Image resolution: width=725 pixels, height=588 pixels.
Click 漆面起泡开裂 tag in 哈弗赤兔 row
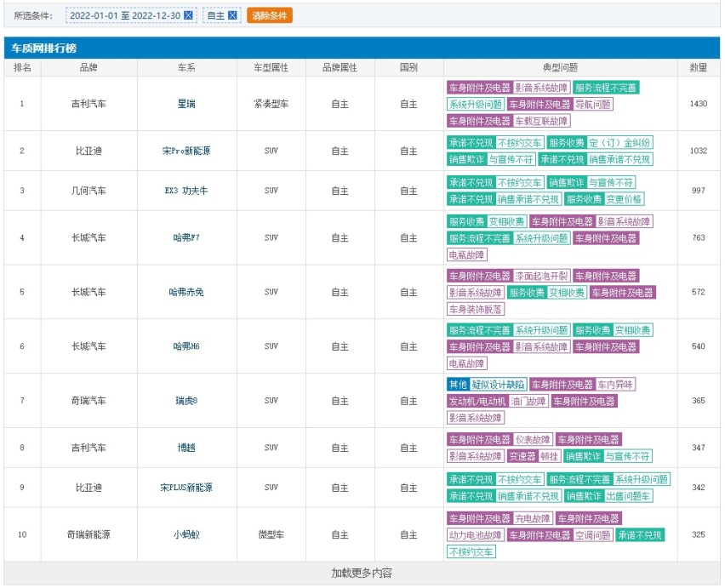coord(541,276)
